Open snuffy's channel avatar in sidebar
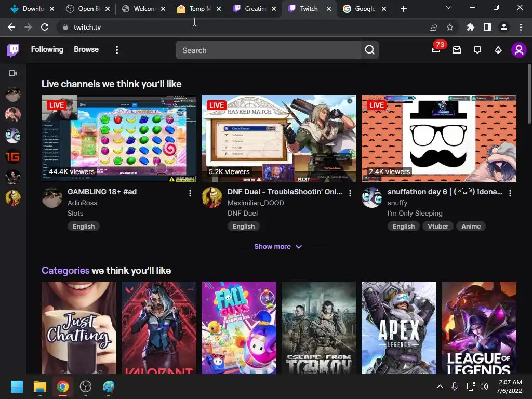The width and height of the screenshot is (532, 399). coord(13,136)
